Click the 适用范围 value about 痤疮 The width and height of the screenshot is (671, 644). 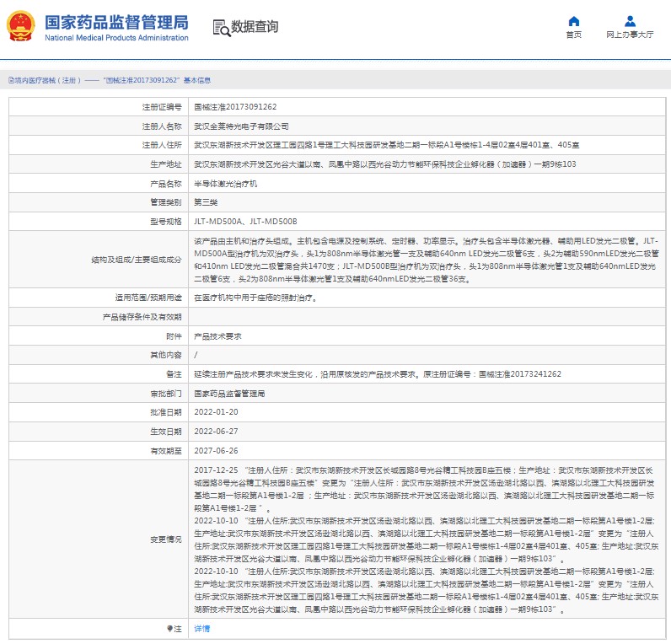[x=256, y=298]
